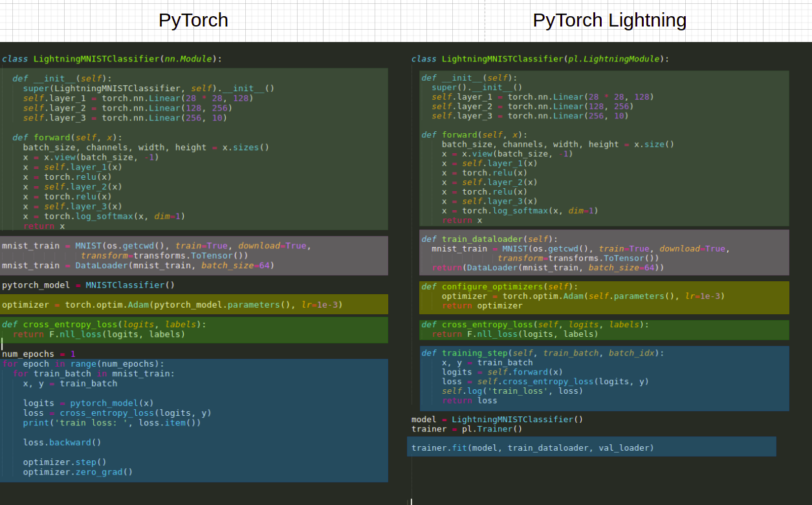Click the pl.LightningModule base class text
This screenshot has width=812, height=505.
point(615,59)
